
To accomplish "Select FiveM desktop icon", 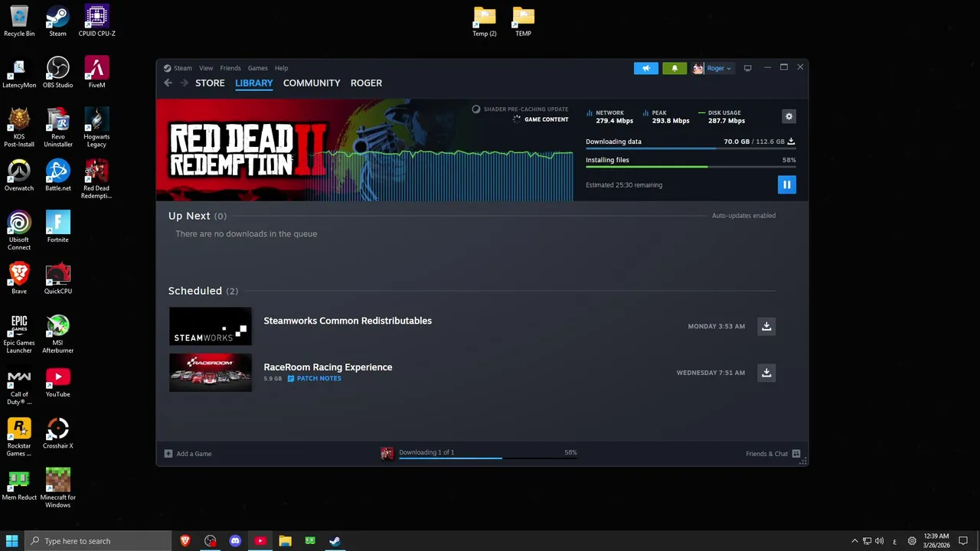I will pyautogui.click(x=96, y=73).
